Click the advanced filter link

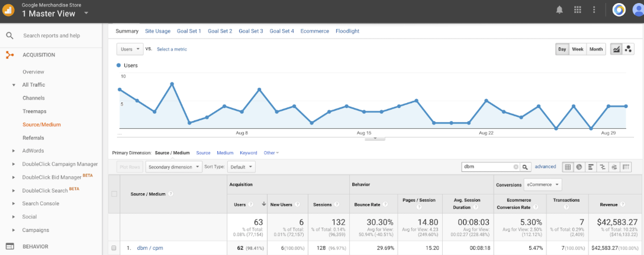click(x=545, y=167)
